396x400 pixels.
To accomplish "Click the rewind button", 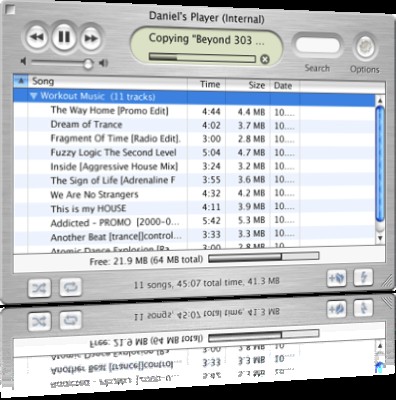I will click(x=36, y=37).
